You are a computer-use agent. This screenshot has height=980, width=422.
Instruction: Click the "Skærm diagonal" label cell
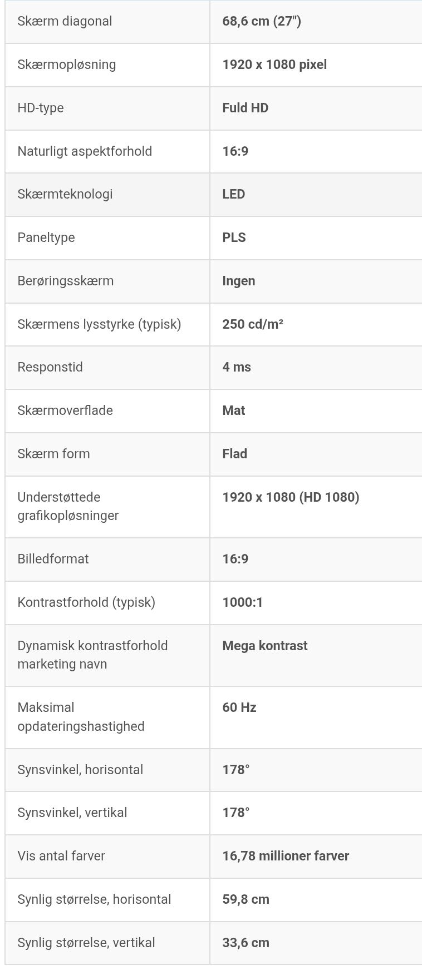(x=65, y=22)
